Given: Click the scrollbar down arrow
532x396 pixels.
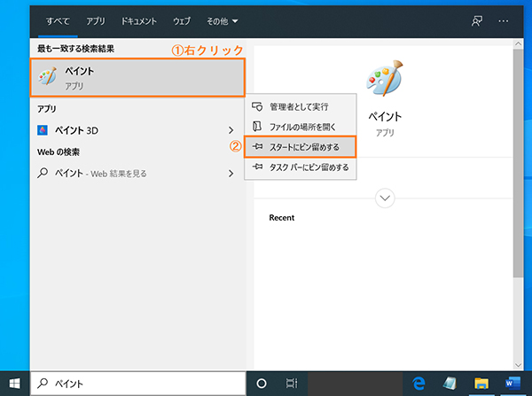Looking at the screenshot, I should pos(518,365).
